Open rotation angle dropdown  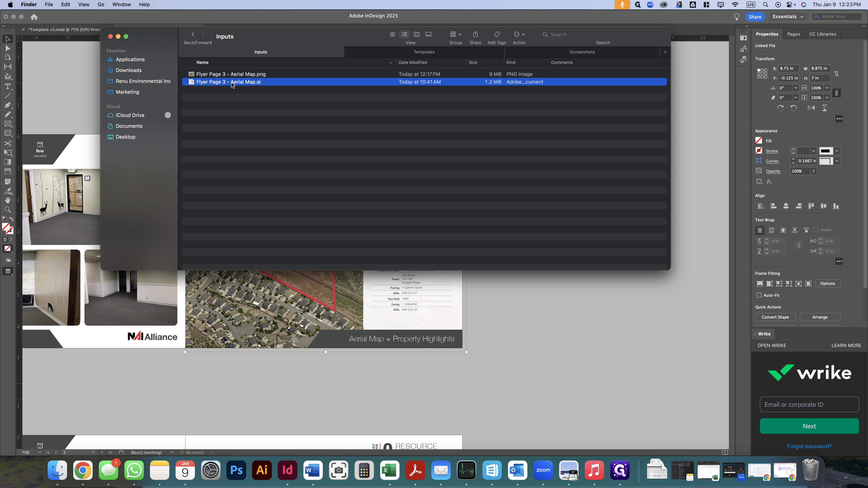796,88
